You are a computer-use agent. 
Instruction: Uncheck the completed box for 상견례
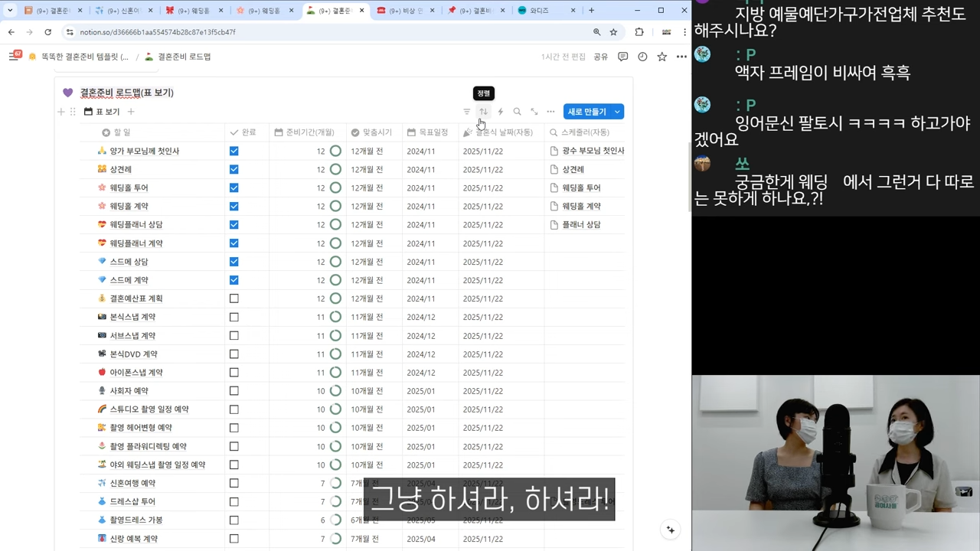pyautogui.click(x=234, y=169)
